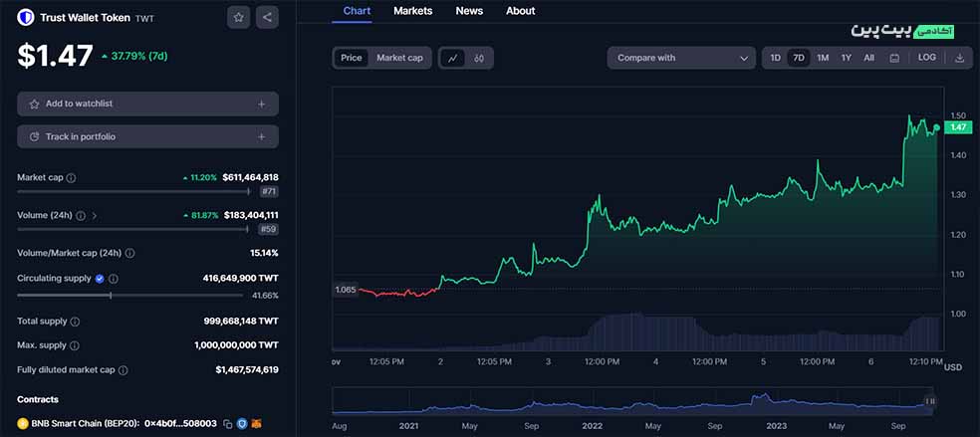Click the info icon next to Market cap

72,178
